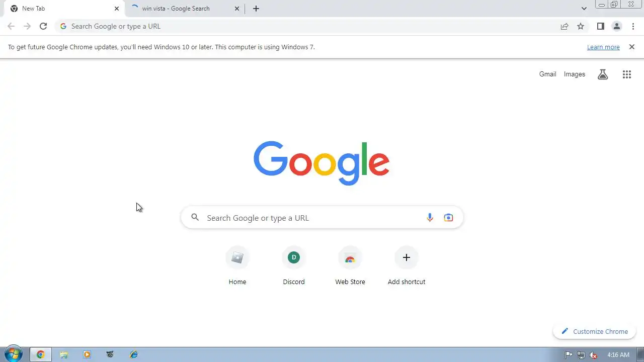Open a new tab with plus button
644x362 pixels.
[x=256, y=9]
